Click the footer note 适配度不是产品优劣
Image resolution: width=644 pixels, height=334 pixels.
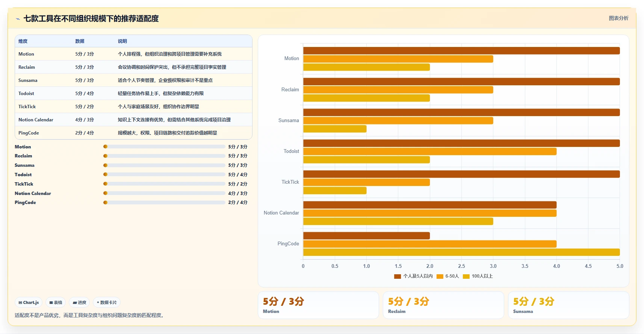pos(36,315)
